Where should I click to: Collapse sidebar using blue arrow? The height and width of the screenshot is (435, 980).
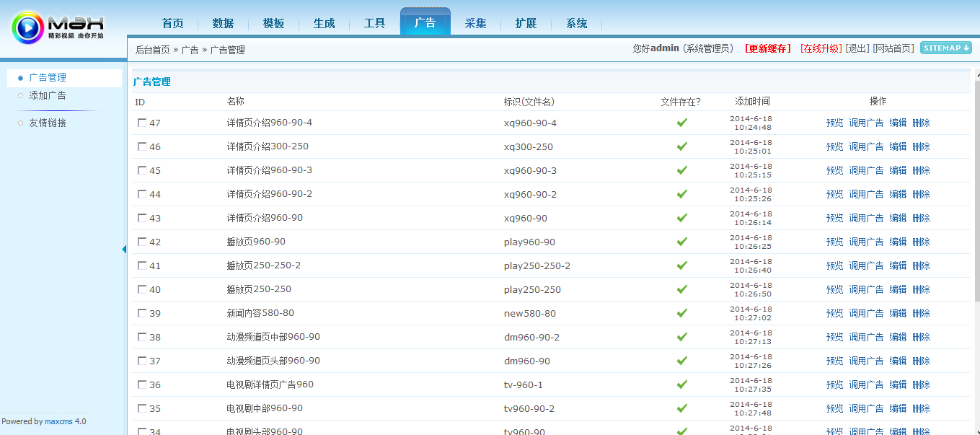click(124, 248)
